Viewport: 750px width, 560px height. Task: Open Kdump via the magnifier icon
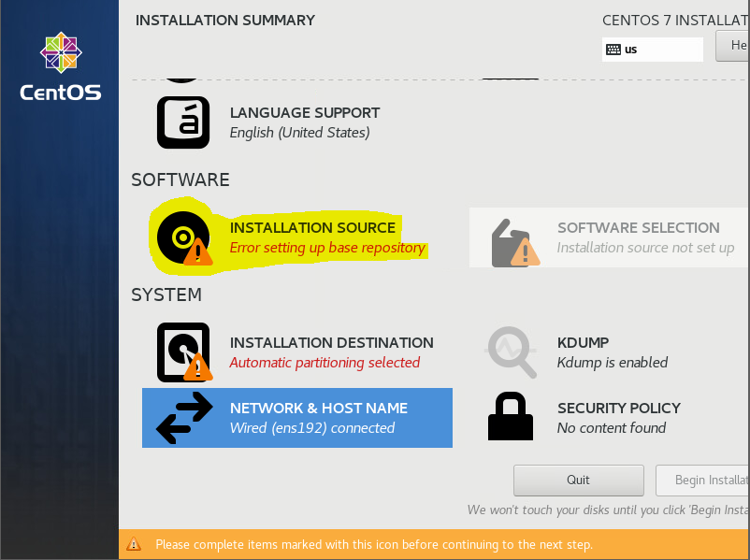(512, 352)
